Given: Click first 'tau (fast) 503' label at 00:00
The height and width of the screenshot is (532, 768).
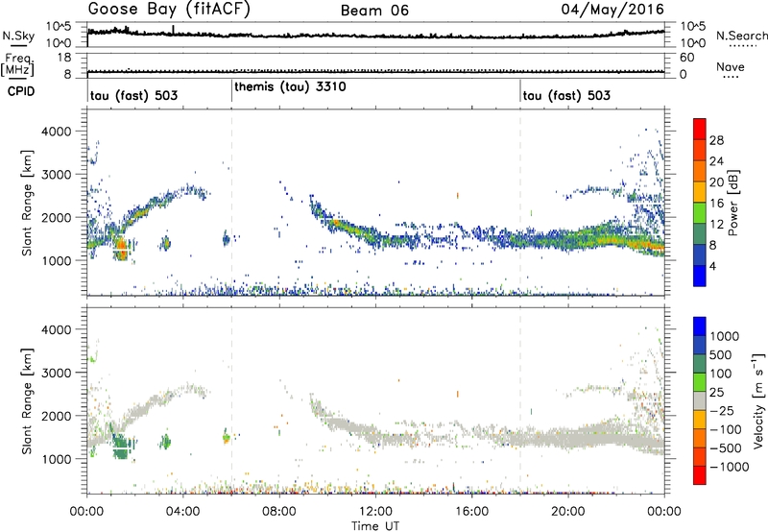Looking at the screenshot, I should pos(133,95).
